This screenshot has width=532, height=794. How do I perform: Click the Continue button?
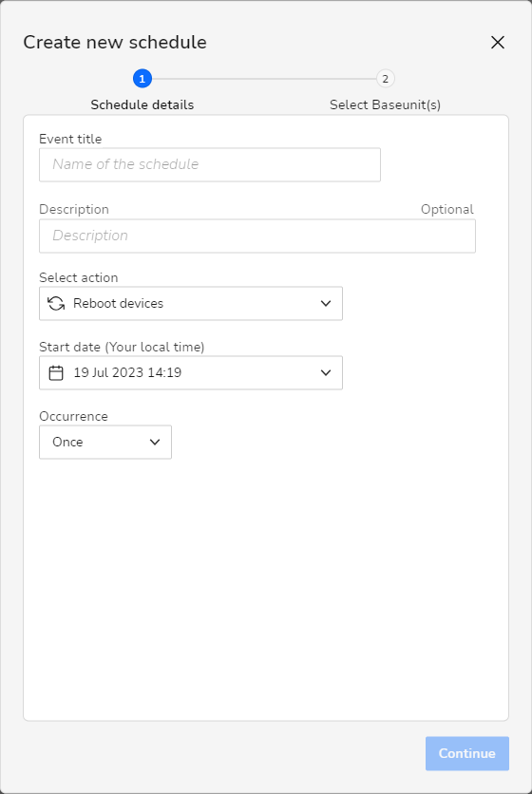467,753
